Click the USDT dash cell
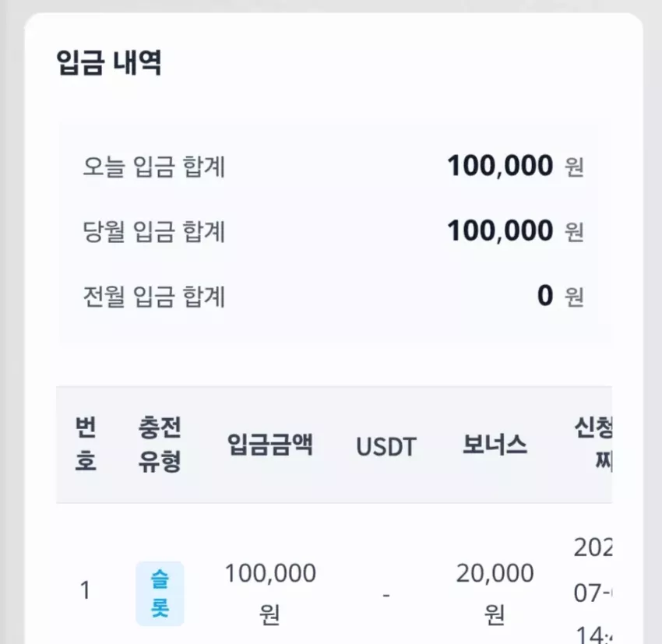Image resolution: width=662 pixels, height=644 pixels. [x=386, y=595]
